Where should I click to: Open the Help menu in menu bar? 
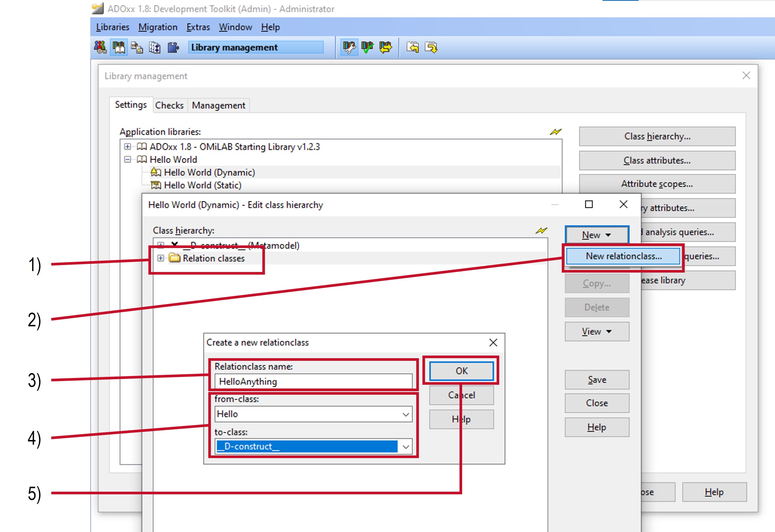(x=271, y=27)
